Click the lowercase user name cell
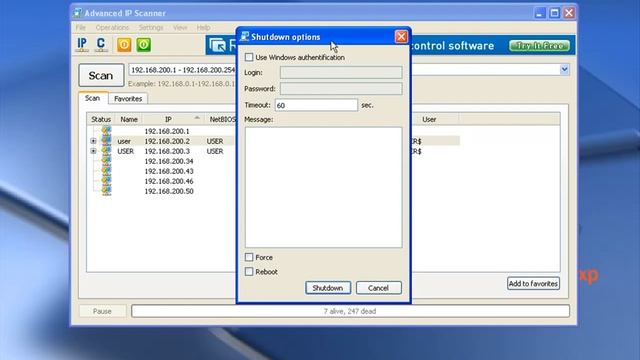Screen dimensions: 640x360 pyautogui.click(x=124, y=141)
